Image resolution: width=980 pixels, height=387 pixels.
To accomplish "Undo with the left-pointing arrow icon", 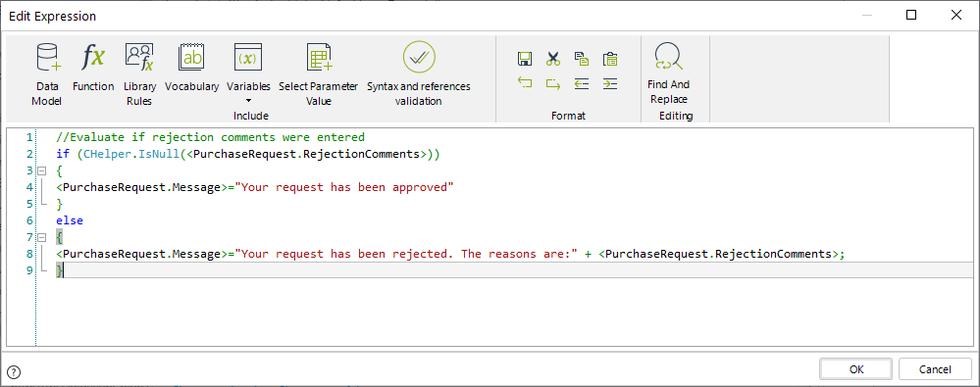I will pyautogui.click(x=525, y=83).
